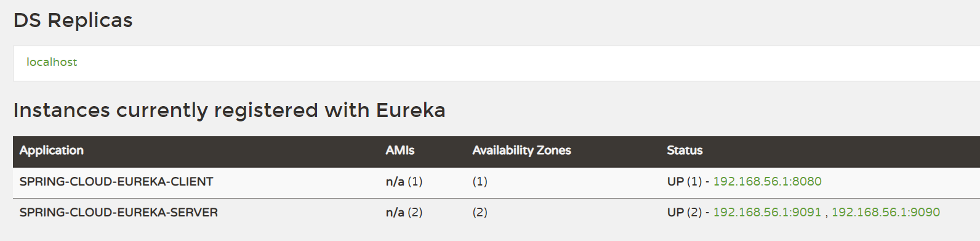This screenshot has width=980, height=241.
Task: Click the Instances currently registered with Eureka heading
Action: click(229, 110)
